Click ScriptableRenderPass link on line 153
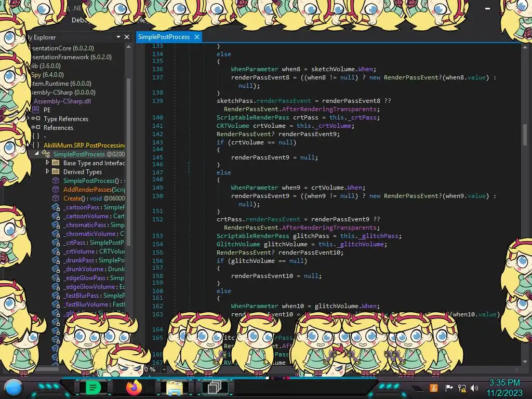The width and height of the screenshot is (532, 399). pos(253,236)
